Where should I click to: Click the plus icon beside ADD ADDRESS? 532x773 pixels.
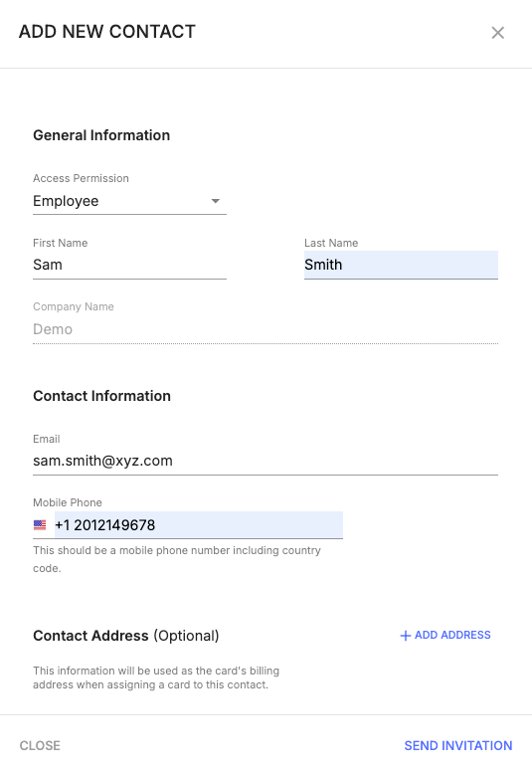(x=406, y=636)
